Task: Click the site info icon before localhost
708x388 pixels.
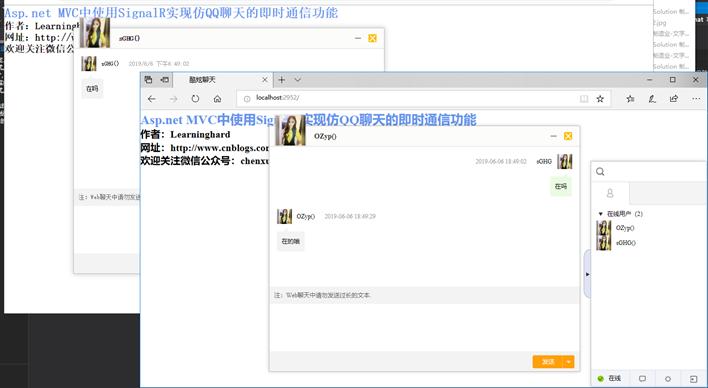Action: (x=247, y=98)
